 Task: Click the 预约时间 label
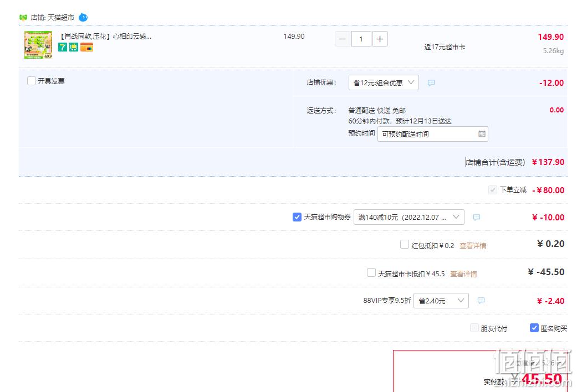[x=361, y=133]
